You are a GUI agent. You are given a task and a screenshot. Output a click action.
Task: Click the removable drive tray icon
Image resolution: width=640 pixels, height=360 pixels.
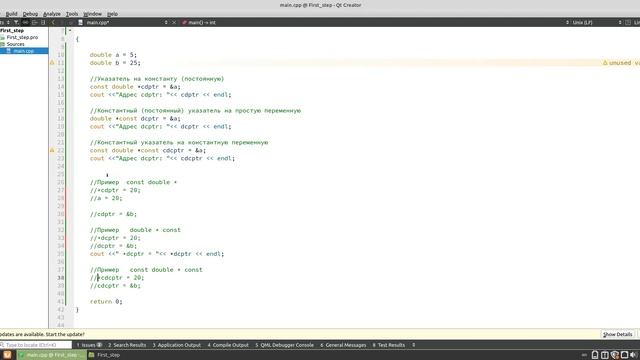[x=595, y=355]
